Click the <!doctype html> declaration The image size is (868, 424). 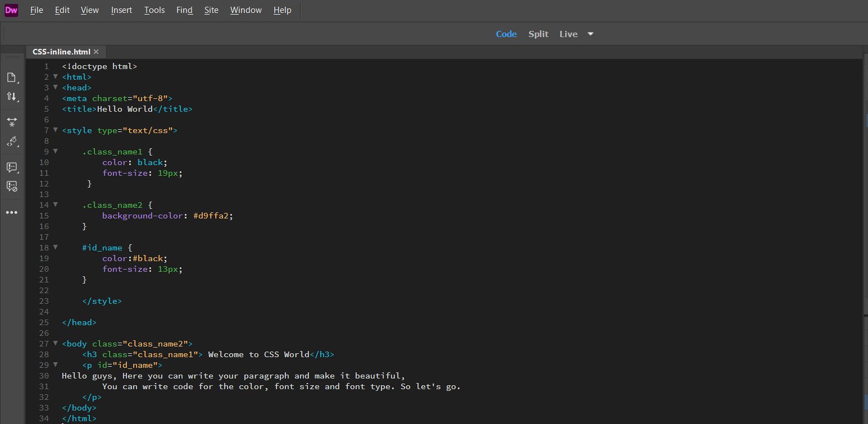[99, 66]
